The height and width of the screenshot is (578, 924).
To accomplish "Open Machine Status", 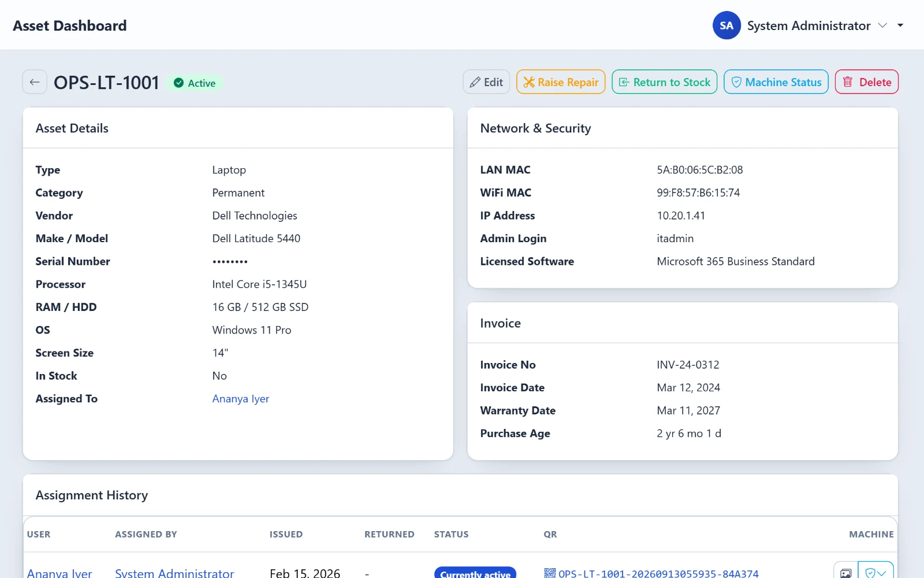I will pyautogui.click(x=776, y=82).
